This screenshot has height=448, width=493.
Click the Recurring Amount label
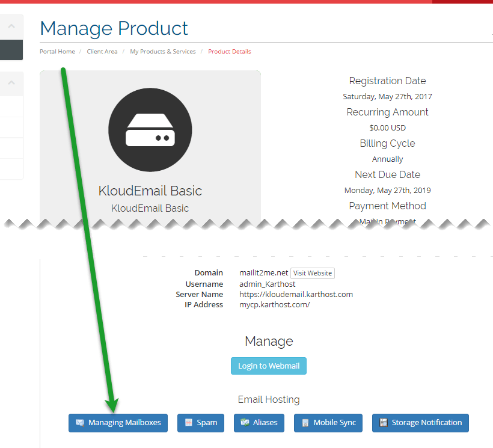[387, 112]
